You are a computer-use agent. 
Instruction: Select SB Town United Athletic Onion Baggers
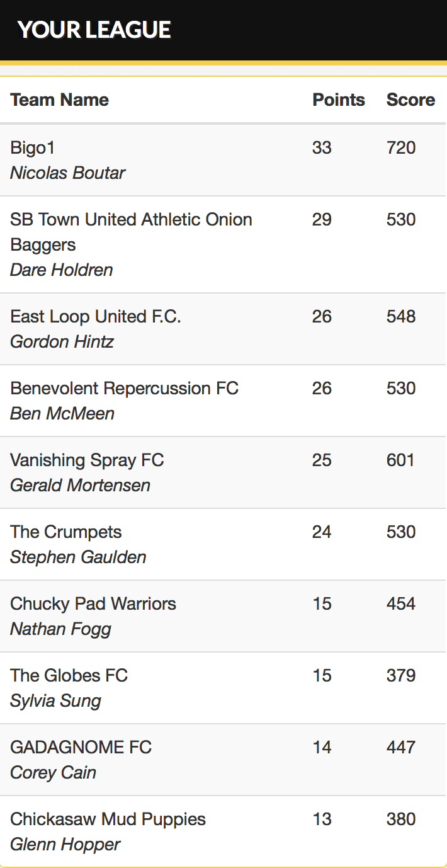[132, 232]
